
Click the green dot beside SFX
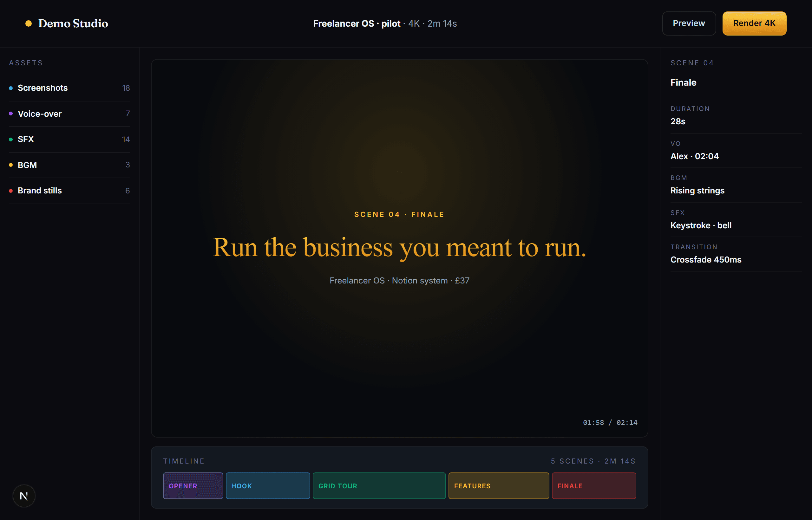tap(11, 140)
